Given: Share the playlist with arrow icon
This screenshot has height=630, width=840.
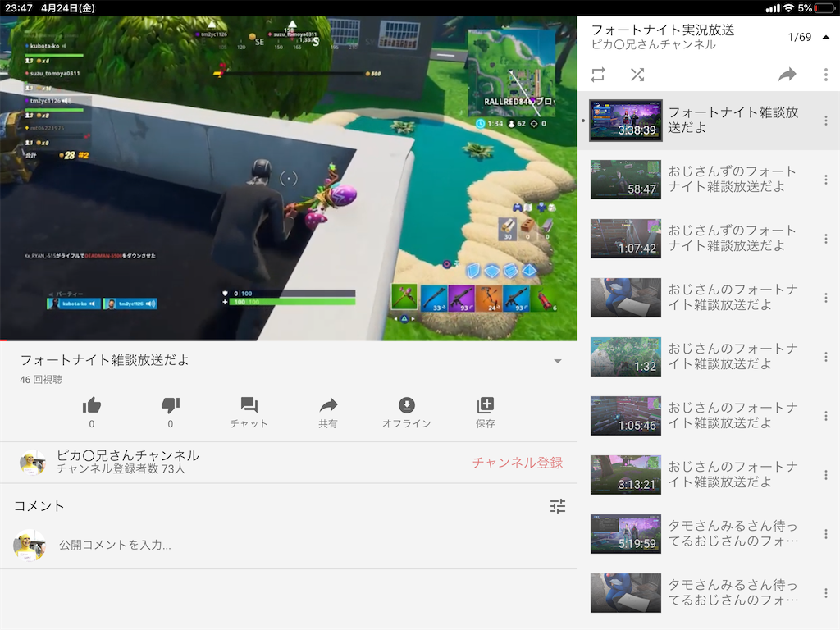Looking at the screenshot, I should click(787, 75).
